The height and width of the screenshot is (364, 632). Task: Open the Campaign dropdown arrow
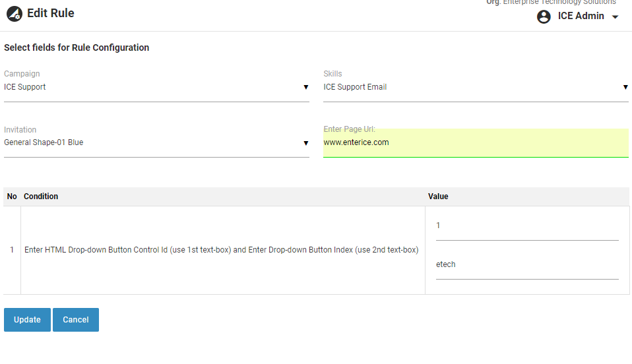coord(305,87)
